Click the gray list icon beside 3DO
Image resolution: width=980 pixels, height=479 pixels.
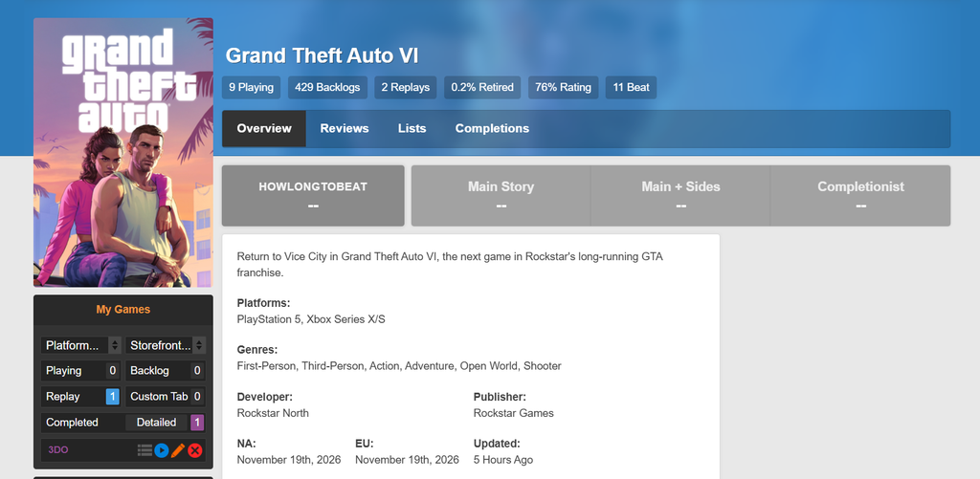[145, 449]
